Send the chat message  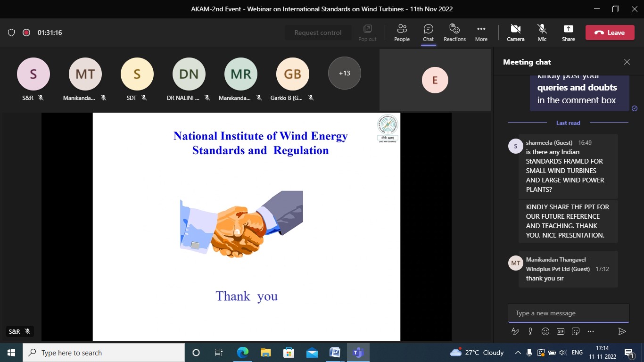pyautogui.click(x=622, y=331)
